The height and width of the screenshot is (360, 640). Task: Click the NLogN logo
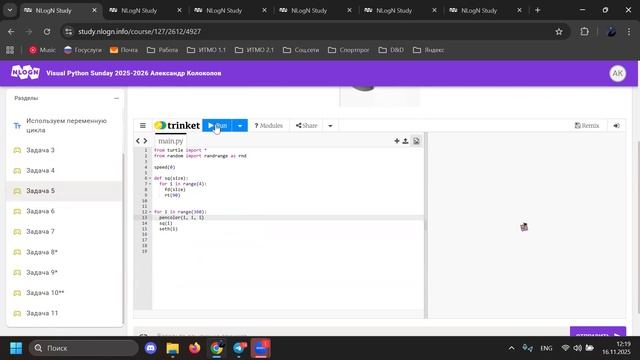[x=25, y=73]
